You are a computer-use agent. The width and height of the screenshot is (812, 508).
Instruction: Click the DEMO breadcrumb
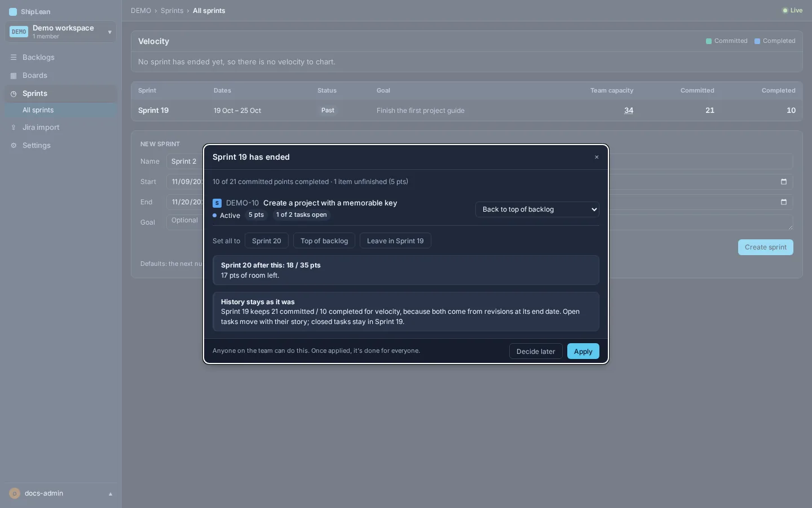(141, 11)
